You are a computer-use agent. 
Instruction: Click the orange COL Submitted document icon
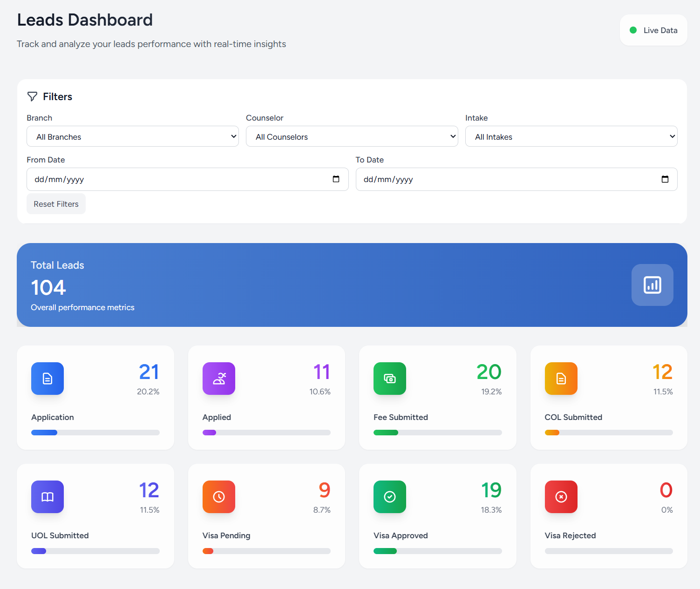point(561,379)
